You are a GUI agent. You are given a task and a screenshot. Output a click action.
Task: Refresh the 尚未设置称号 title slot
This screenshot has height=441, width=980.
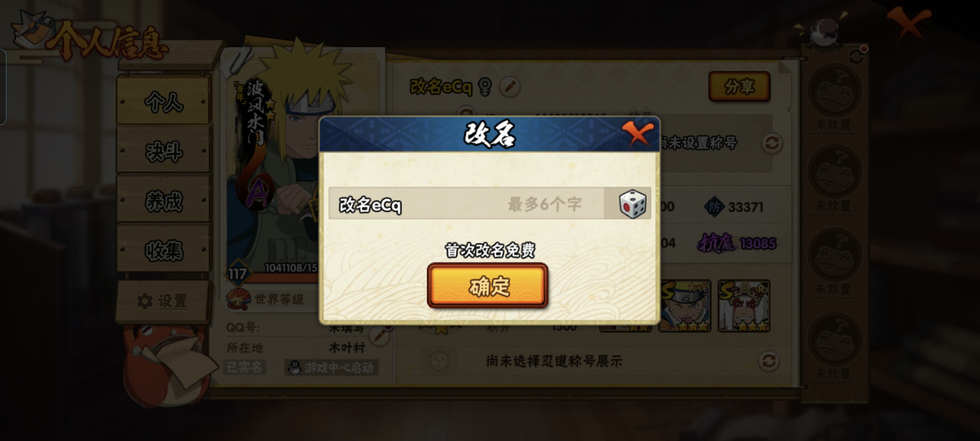pos(772,143)
